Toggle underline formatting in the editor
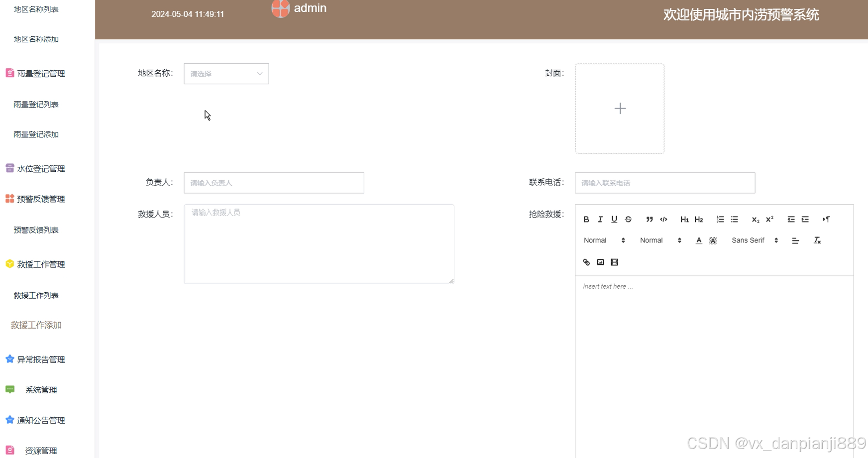The height and width of the screenshot is (458, 868). tap(614, 220)
